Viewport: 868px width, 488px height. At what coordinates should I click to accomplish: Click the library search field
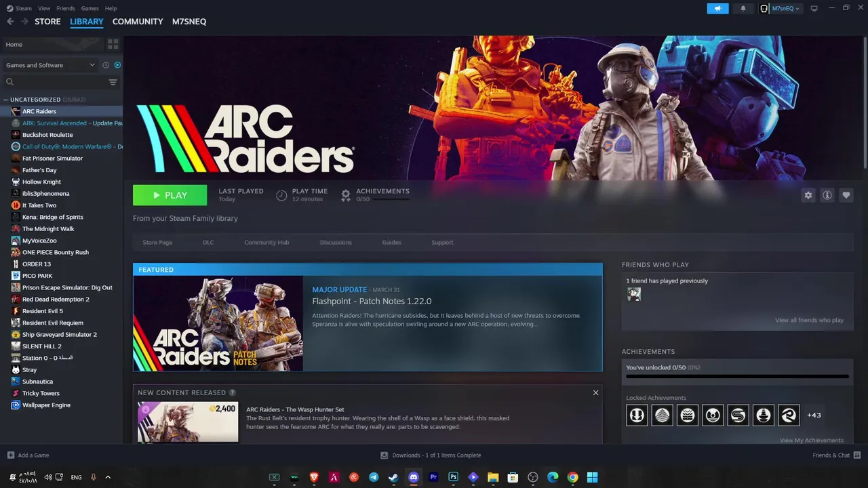click(x=58, y=82)
